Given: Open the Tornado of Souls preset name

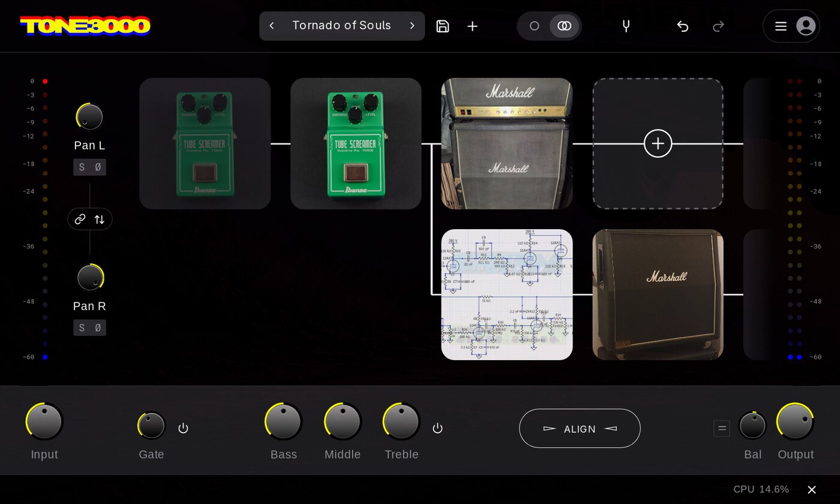Looking at the screenshot, I should 342,26.
